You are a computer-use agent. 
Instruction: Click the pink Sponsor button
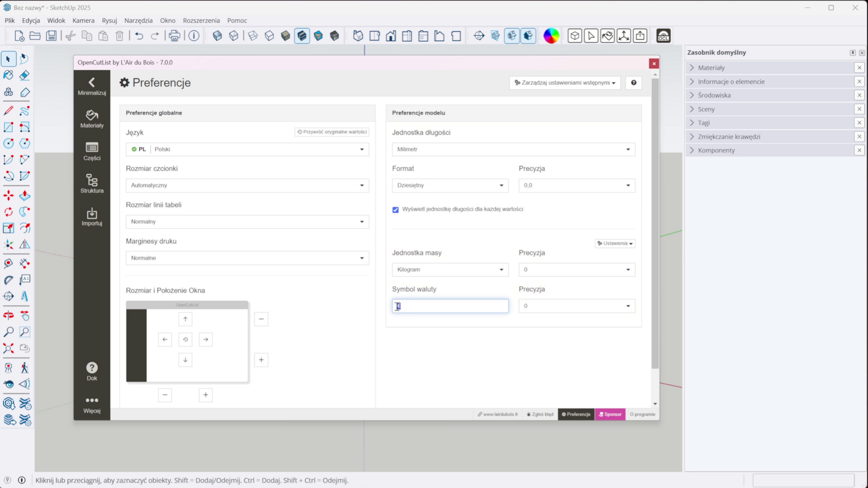[610, 414]
